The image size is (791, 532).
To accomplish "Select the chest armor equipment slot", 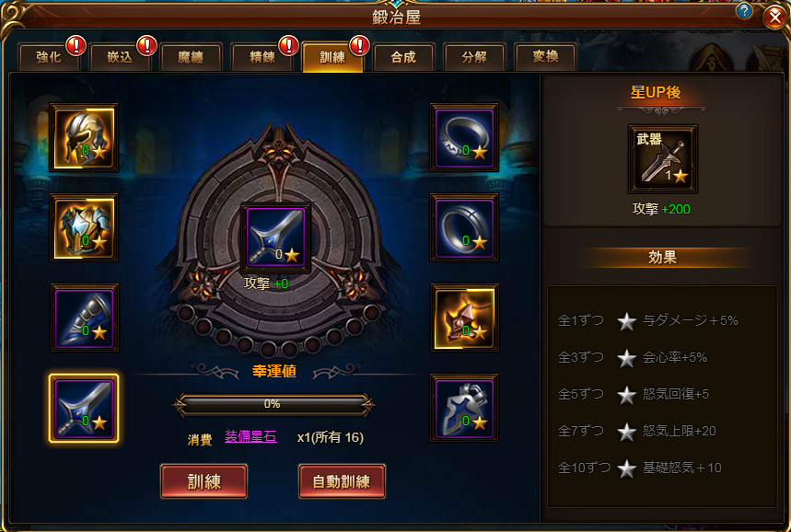I will [84, 228].
